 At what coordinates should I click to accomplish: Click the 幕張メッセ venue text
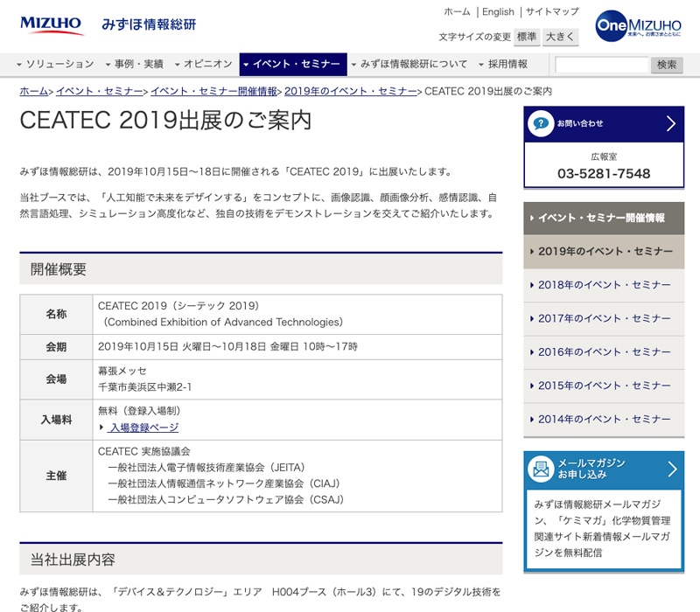(122, 371)
